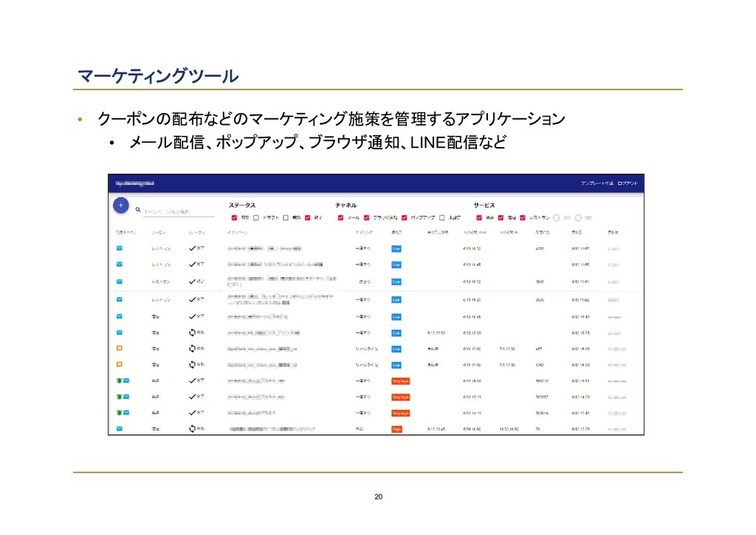Viewport: 756px width, 535px height.
Task: Uncheck the メール channel checkbox
Action: [x=340, y=218]
